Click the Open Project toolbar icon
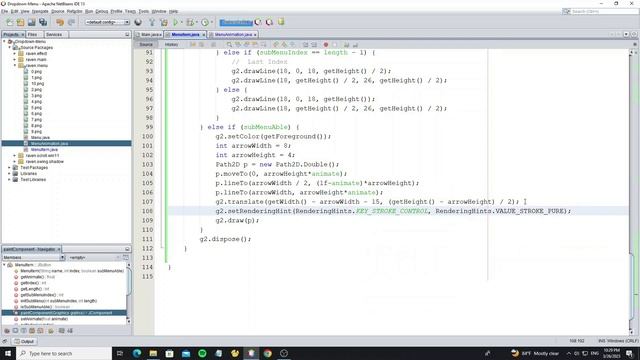640x360 pixels. tap(32, 22)
